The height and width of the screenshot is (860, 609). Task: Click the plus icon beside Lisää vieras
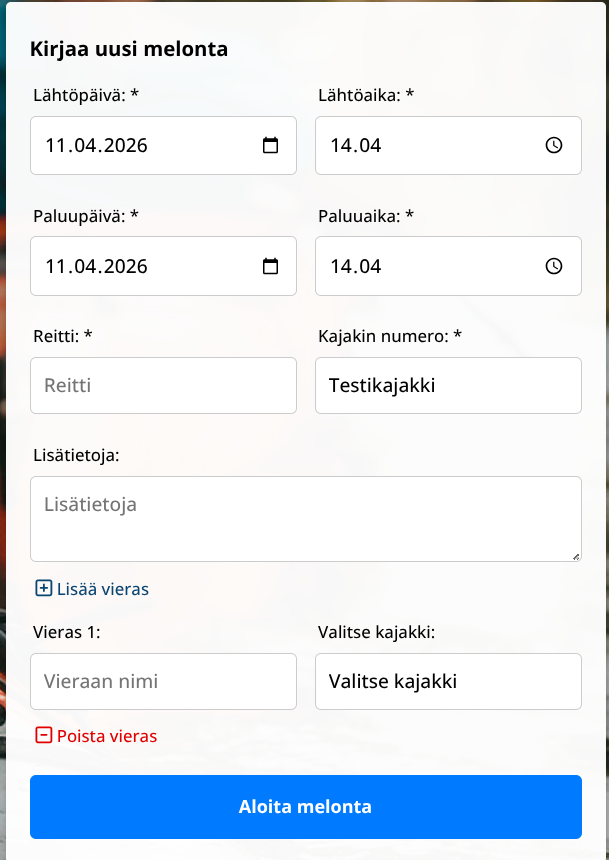(x=42, y=589)
